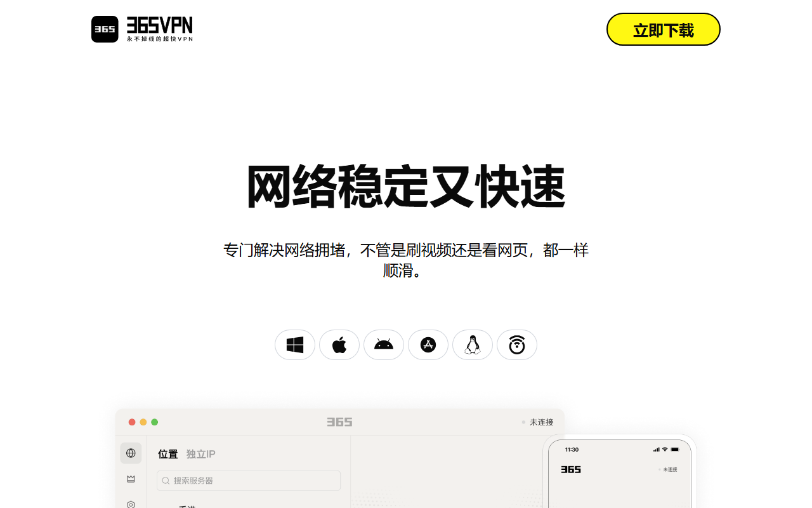Click the crown icon in the app sidebar

131,479
